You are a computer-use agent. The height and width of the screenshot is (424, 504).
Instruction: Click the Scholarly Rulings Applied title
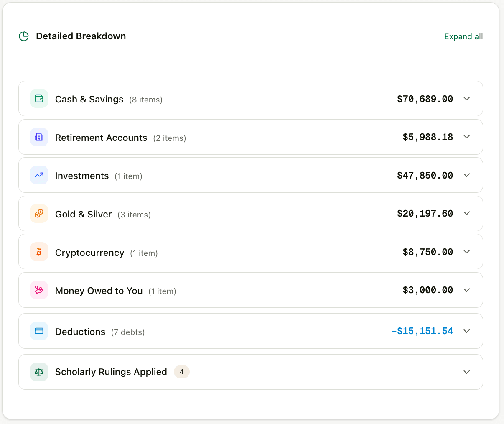tap(111, 372)
